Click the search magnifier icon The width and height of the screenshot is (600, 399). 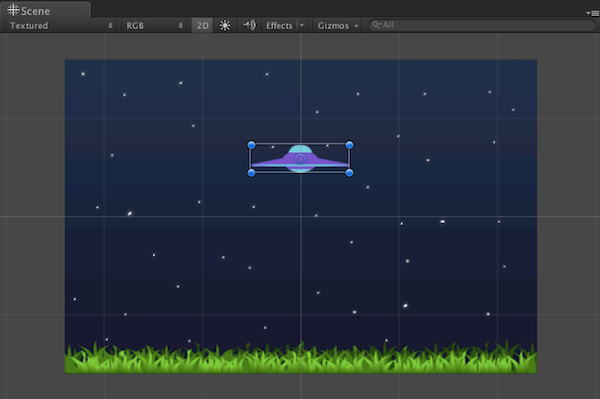pyautogui.click(x=377, y=25)
